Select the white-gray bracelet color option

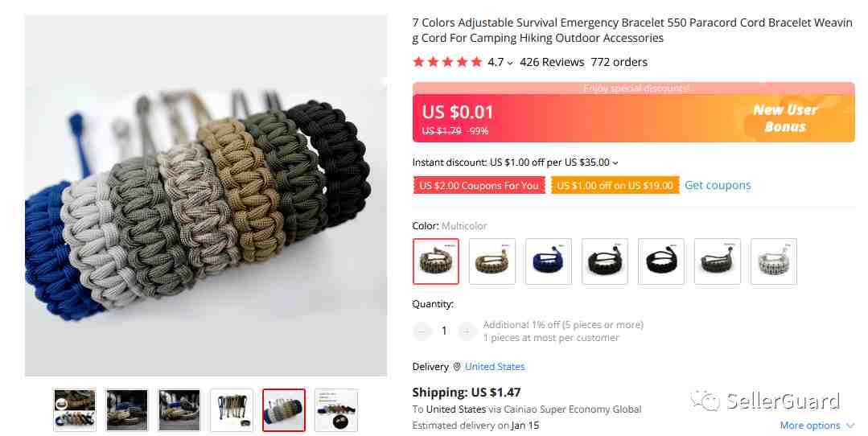[773, 261]
